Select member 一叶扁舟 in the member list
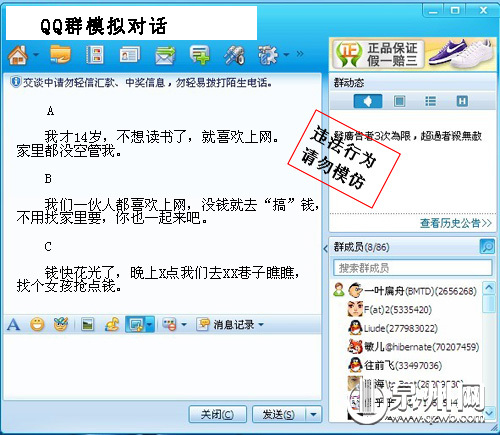 pos(406,291)
